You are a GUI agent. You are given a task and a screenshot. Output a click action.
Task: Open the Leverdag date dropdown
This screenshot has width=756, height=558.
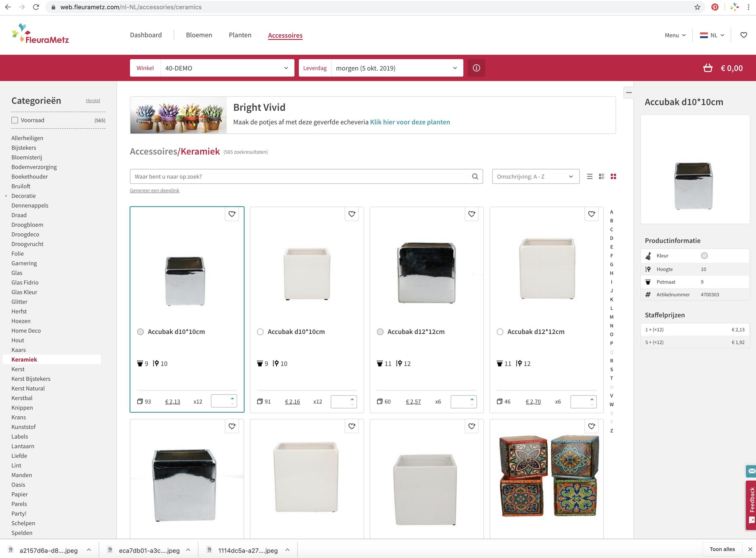tap(397, 68)
